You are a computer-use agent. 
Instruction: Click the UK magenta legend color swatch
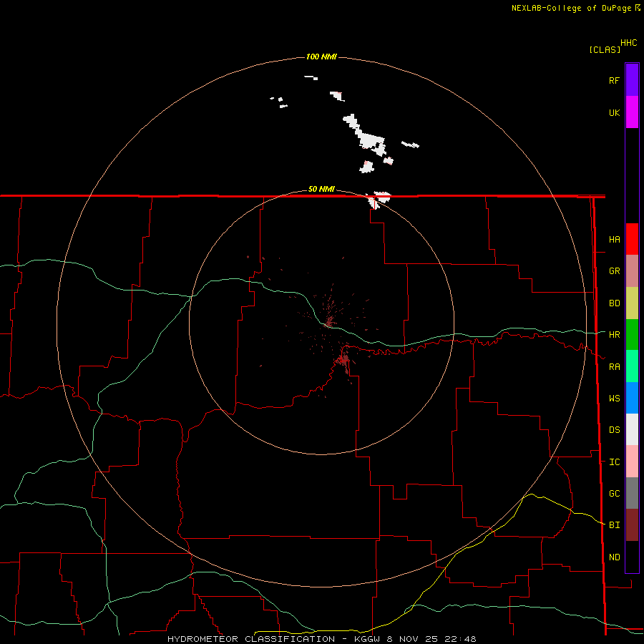point(632,112)
